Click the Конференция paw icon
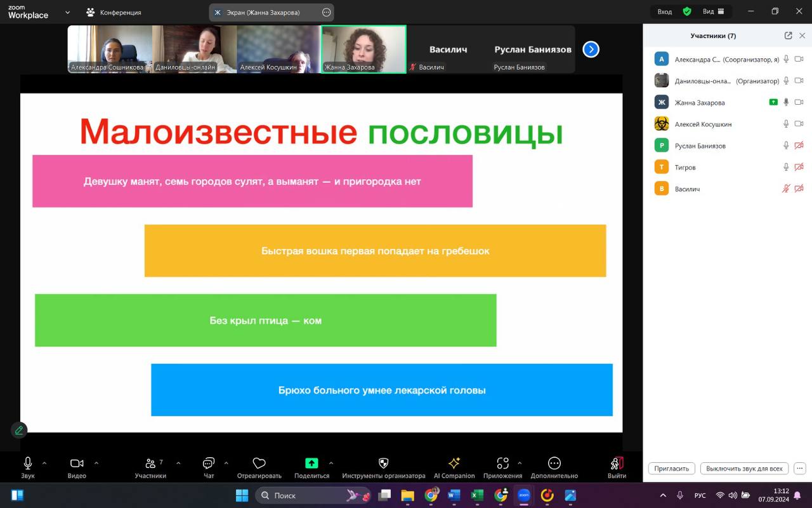Viewport: 812px width, 508px height. click(91, 12)
